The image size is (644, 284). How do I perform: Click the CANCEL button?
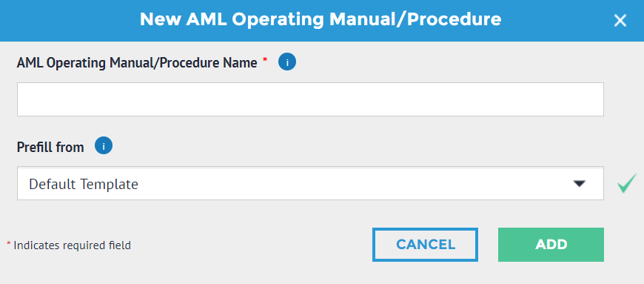click(x=425, y=245)
